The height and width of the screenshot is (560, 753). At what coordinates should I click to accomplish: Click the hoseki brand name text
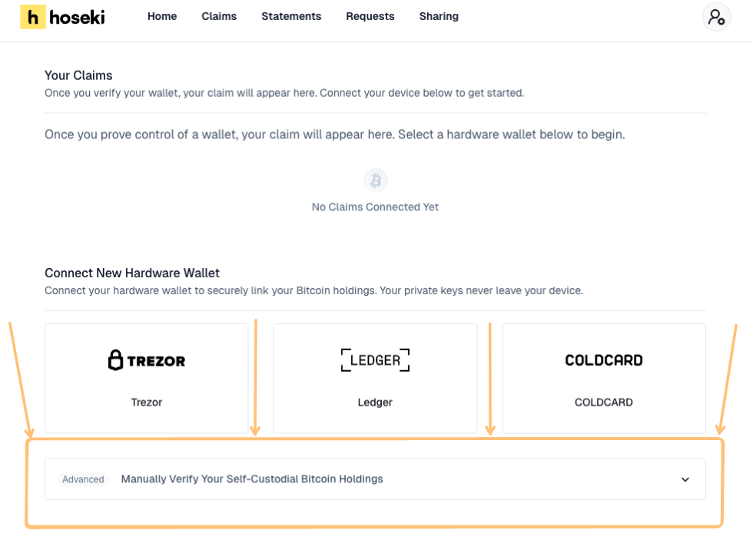[77, 18]
